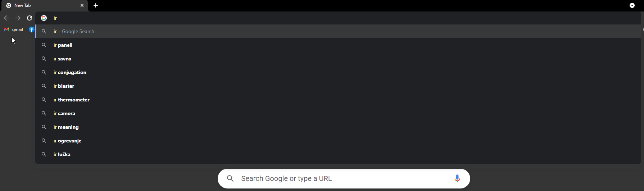The image size is (644, 191).
Task: Click the "Search Google or type a URL" box
Action: point(344,178)
